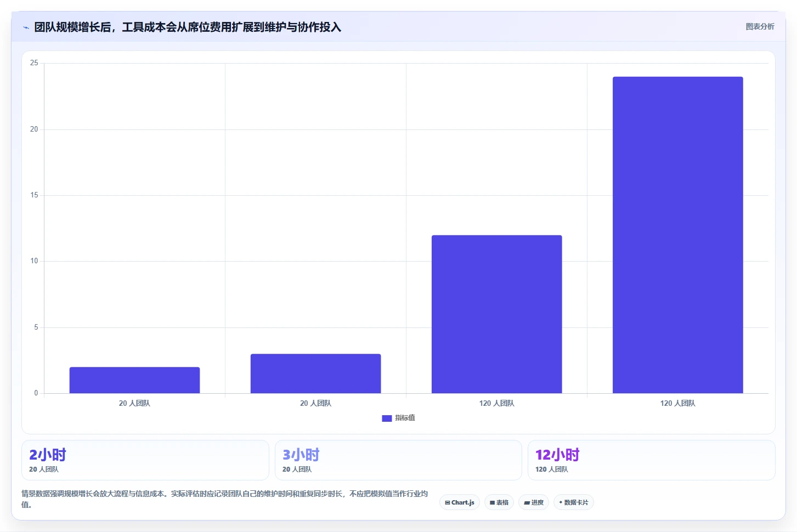Click the 120 人团队 caption under 12小时

tap(552, 469)
